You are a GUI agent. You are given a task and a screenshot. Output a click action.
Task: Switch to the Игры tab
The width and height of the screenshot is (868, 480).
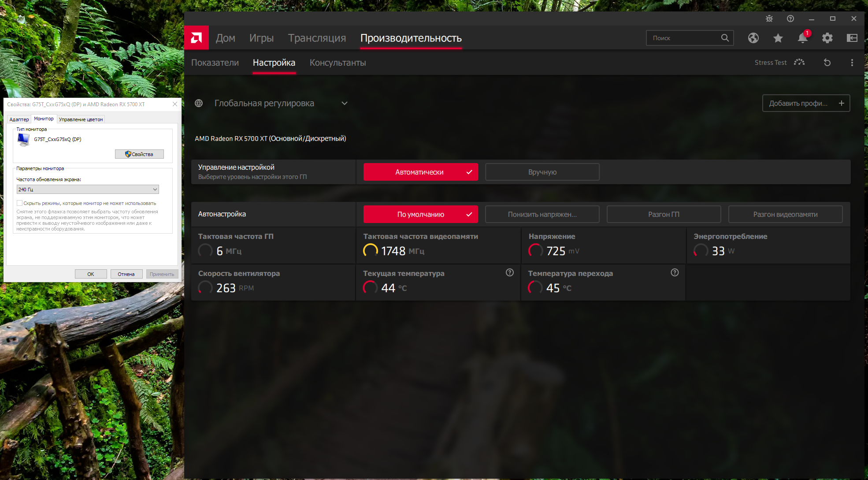261,38
